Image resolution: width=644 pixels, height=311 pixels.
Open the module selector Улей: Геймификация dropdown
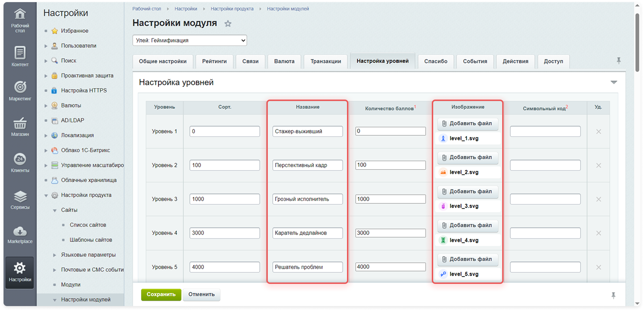pos(190,40)
